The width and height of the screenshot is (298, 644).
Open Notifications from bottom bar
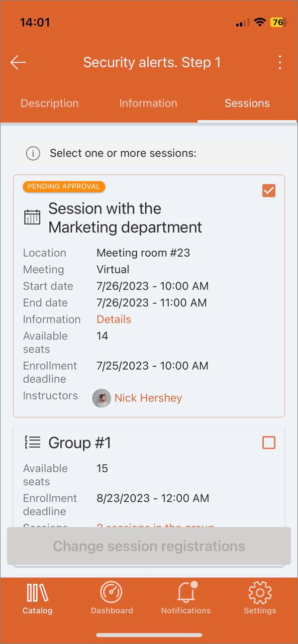point(186,599)
